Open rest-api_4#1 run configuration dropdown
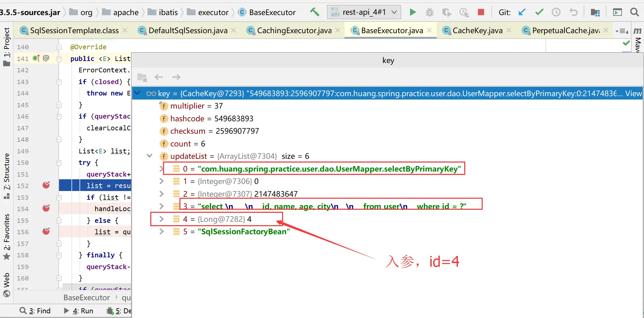644x318 pixels. (x=364, y=12)
